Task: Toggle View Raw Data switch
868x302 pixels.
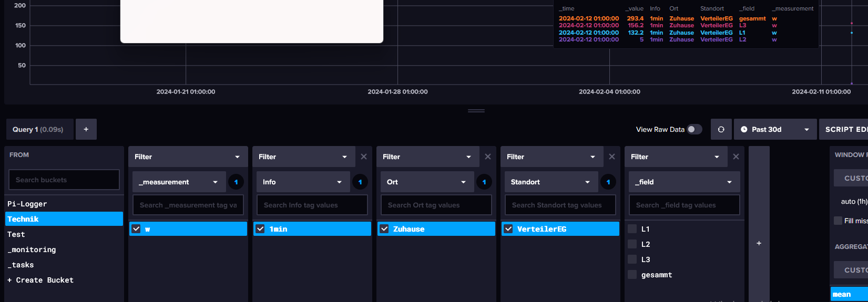Action: coord(695,129)
